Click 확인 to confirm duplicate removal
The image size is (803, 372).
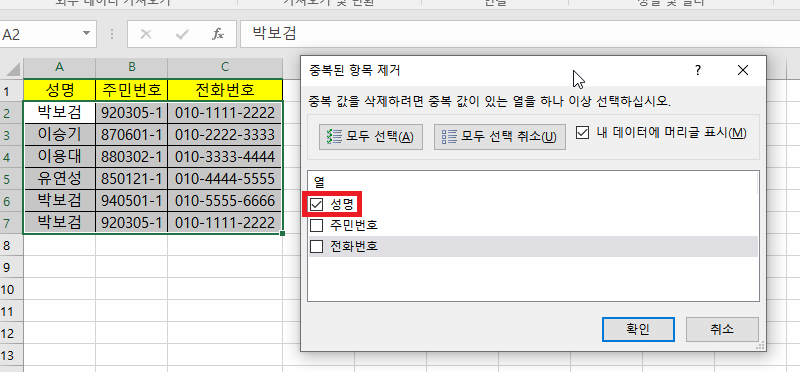point(638,329)
